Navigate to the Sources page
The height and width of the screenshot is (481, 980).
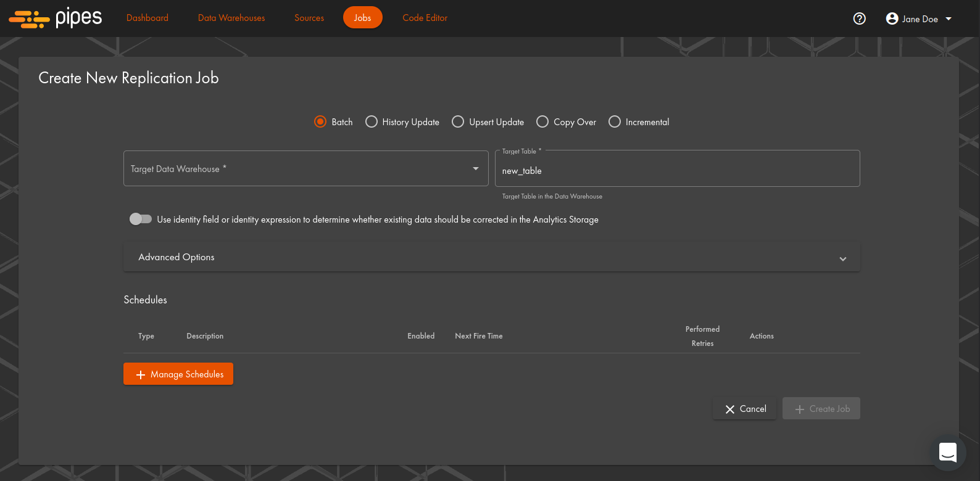[309, 18]
